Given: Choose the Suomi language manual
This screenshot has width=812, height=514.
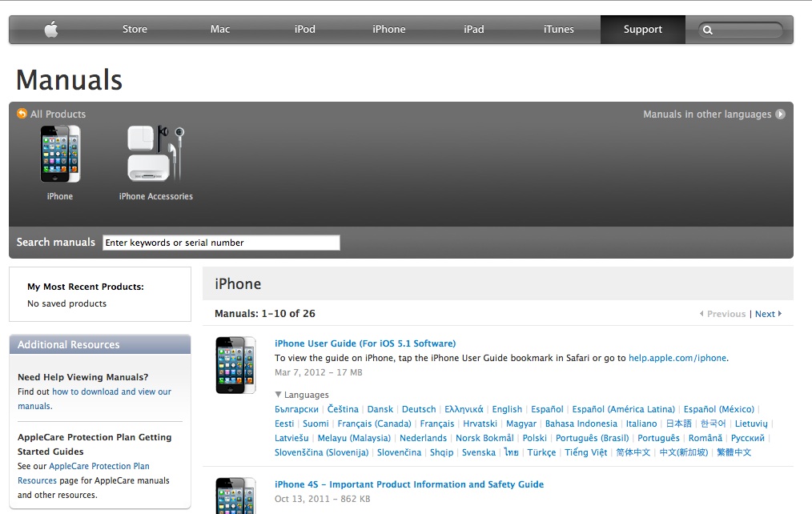Looking at the screenshot, I should tap(316, 424).
